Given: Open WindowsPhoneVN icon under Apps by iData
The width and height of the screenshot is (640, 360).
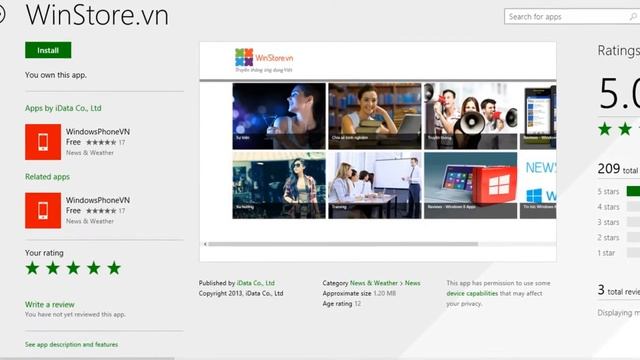Looking at the screenshot, I should (43, 142).
